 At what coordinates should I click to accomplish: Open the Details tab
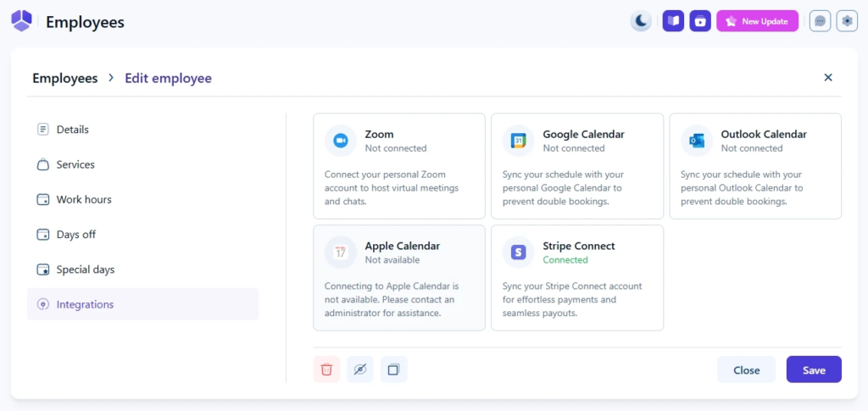pos(73,130)
